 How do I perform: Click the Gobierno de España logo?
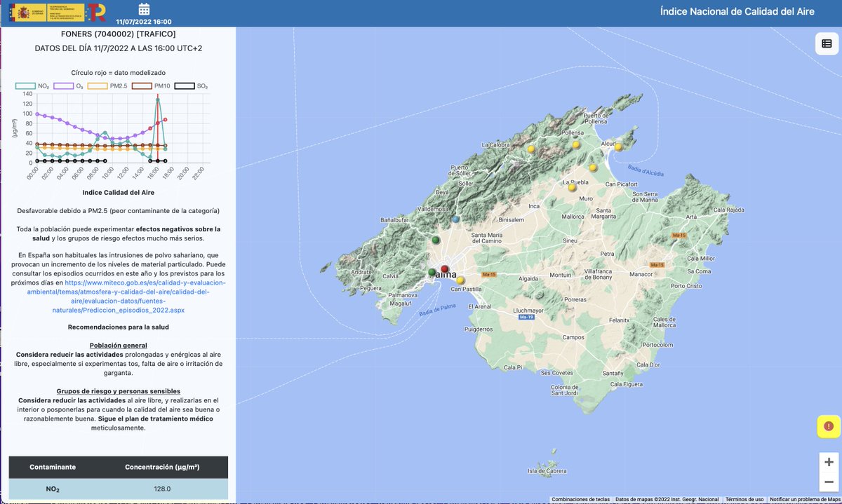click(x=46, y=13)
